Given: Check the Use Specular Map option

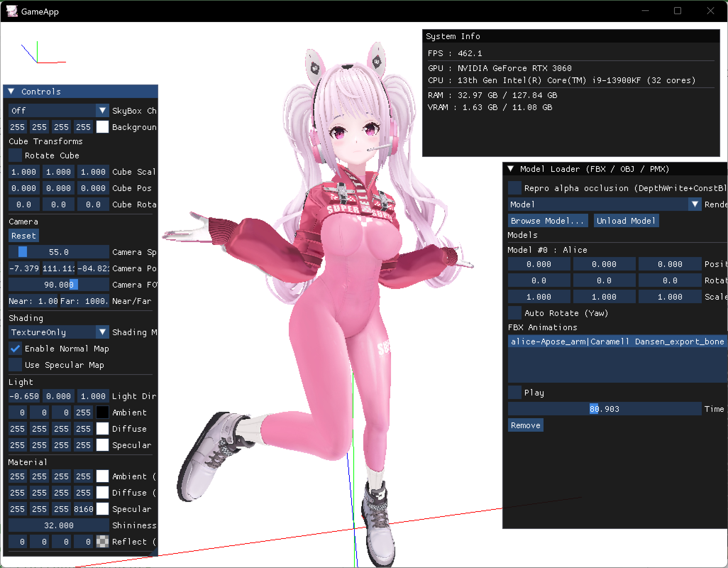Looking at the screenshot, I should [x=15, y=365].
